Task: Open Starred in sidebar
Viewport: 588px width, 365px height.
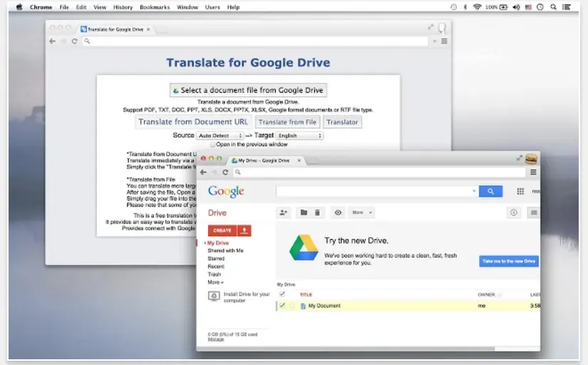Action: [216, 259]
